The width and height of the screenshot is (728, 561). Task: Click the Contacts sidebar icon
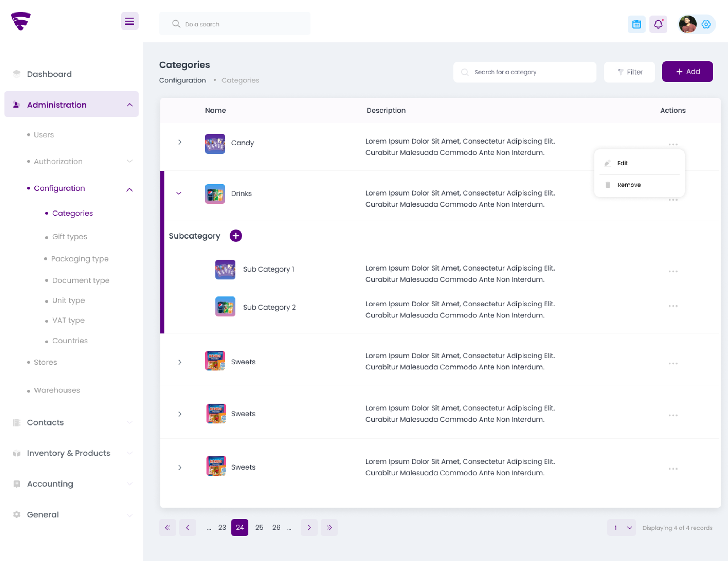[x=16, y=422]
